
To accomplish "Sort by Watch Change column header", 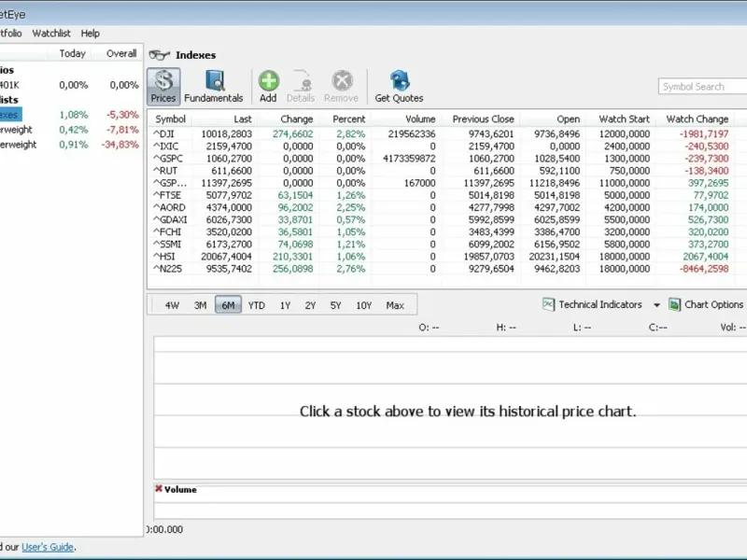I will tap(695, 119).
